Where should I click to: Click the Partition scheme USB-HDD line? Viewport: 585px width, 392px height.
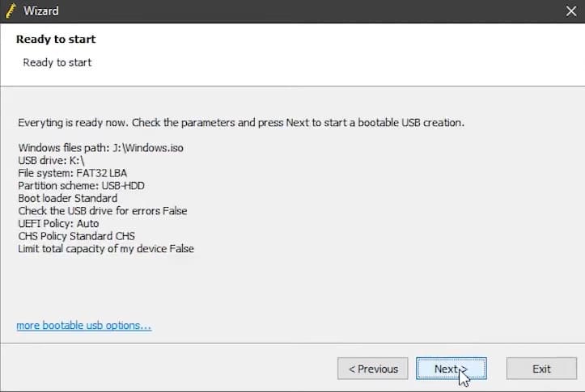click(x=77, y=185)
